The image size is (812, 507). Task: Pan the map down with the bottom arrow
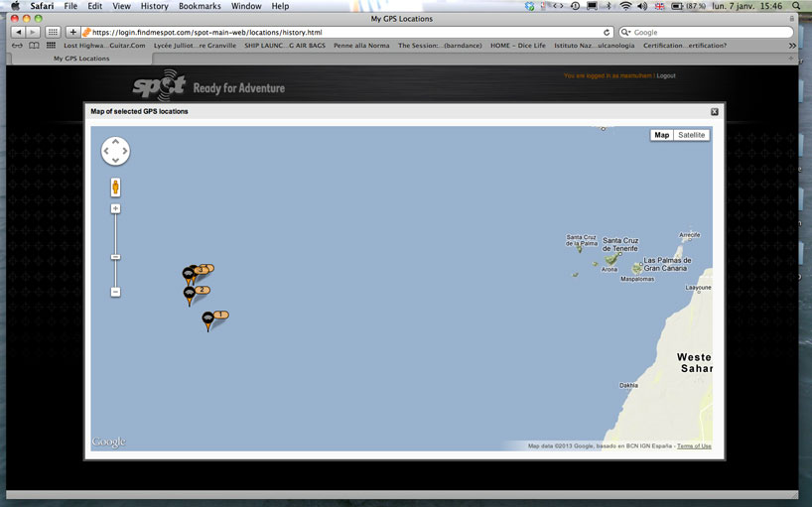(115, 161)
